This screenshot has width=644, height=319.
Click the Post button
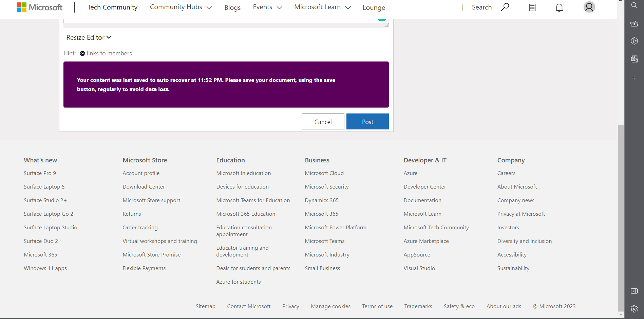coord(367,122)
